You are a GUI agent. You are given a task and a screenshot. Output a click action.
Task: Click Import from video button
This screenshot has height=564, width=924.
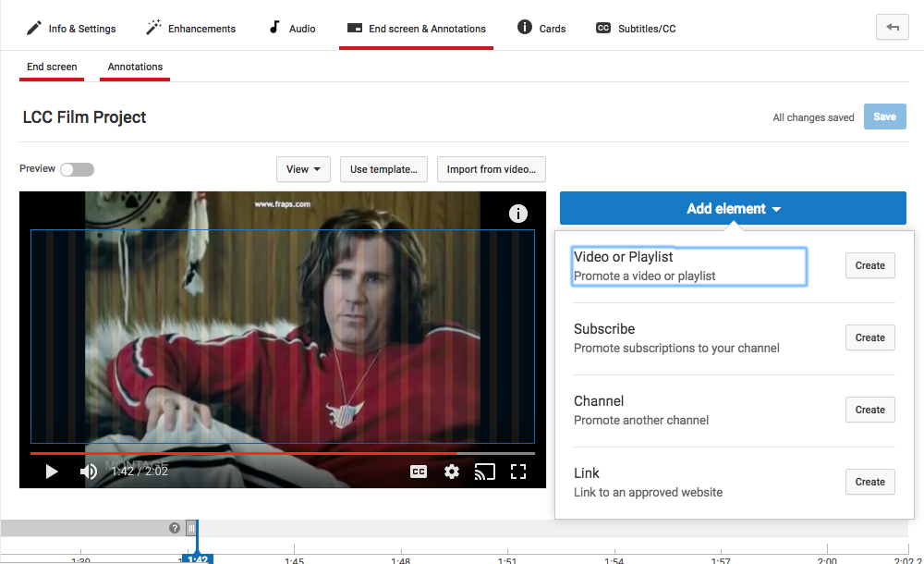492,169
